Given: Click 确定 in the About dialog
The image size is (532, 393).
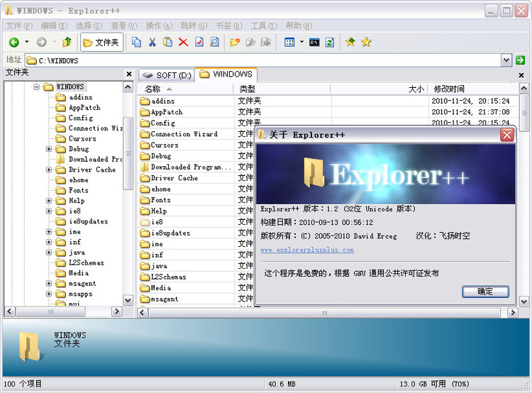Looking at the screenshot, I should point(485,292).
